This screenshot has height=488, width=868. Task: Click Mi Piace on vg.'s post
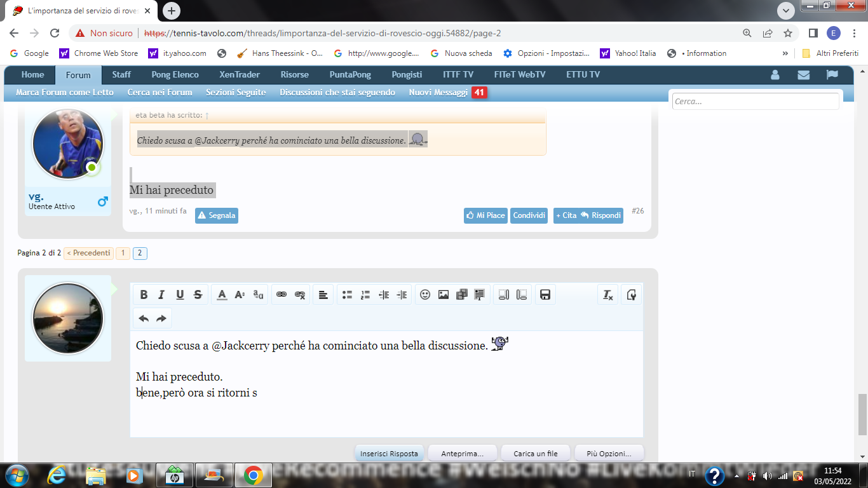485,215
